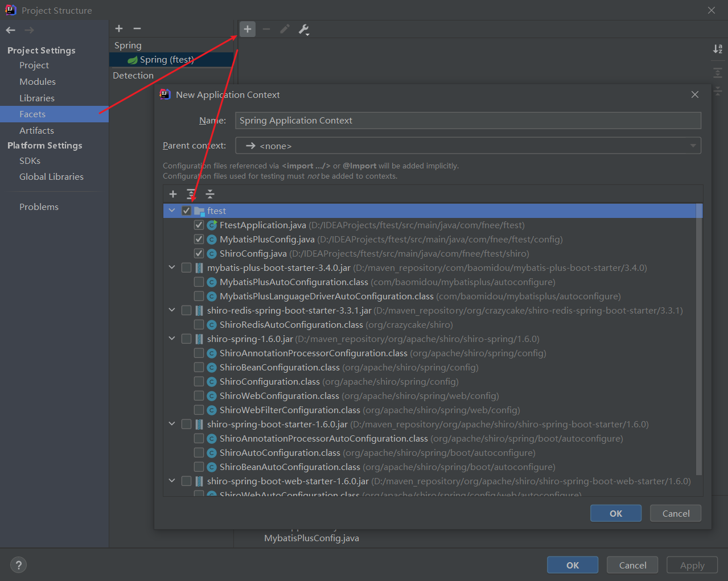Click Apply in Project Structure window
Screen dimensions: 728x581
pyautogui.click(x=692, y=565)
